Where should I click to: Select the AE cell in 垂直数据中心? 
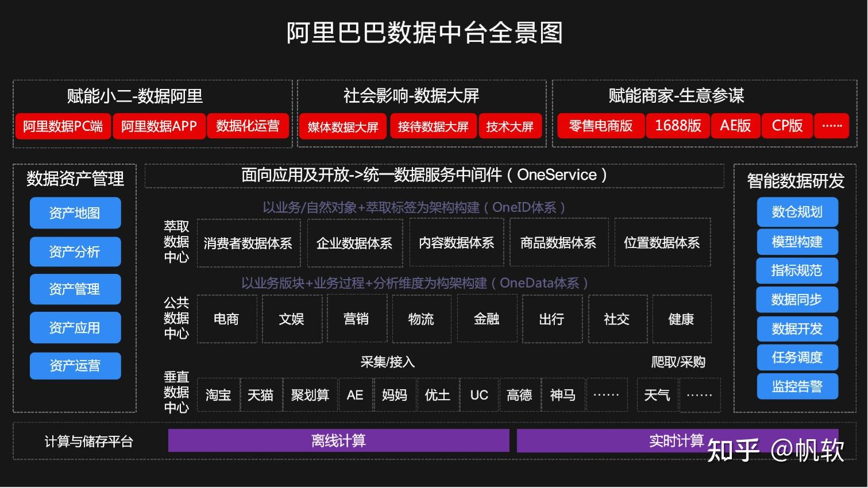(x=356, y=395)
